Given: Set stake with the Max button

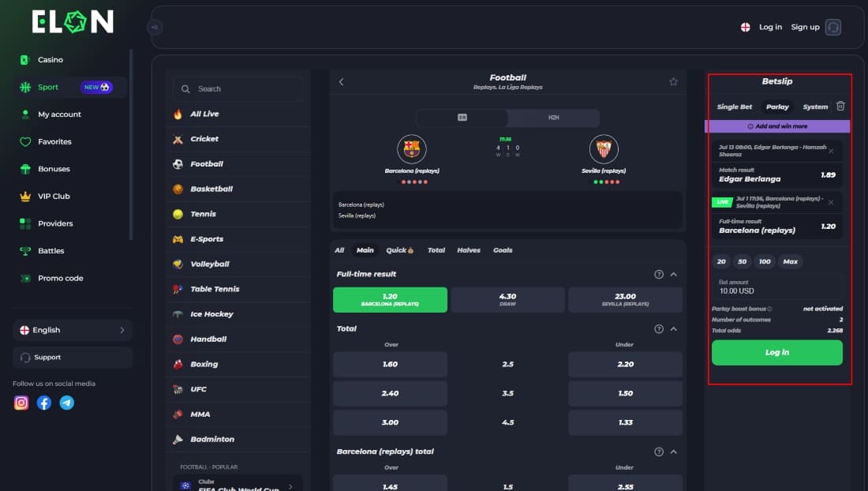Looking at the screenshot, I should pyautogui.click(x=791, y=262).
